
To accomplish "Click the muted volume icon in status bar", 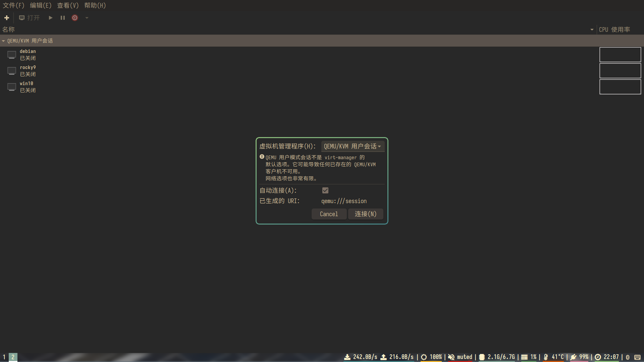I will [451, 357].
